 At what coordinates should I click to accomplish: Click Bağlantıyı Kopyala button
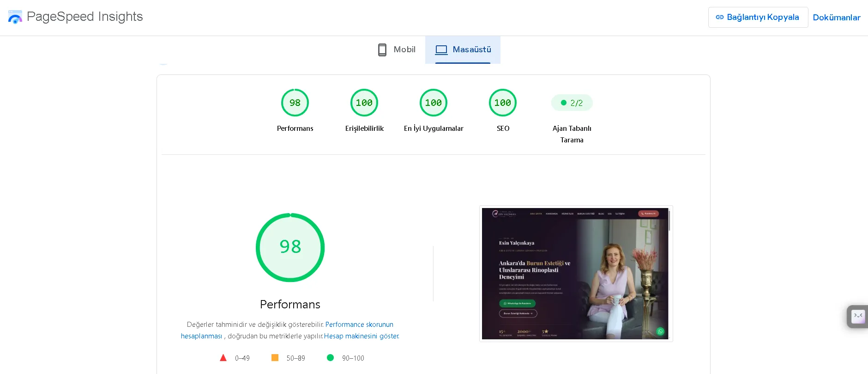pos(758,17)
